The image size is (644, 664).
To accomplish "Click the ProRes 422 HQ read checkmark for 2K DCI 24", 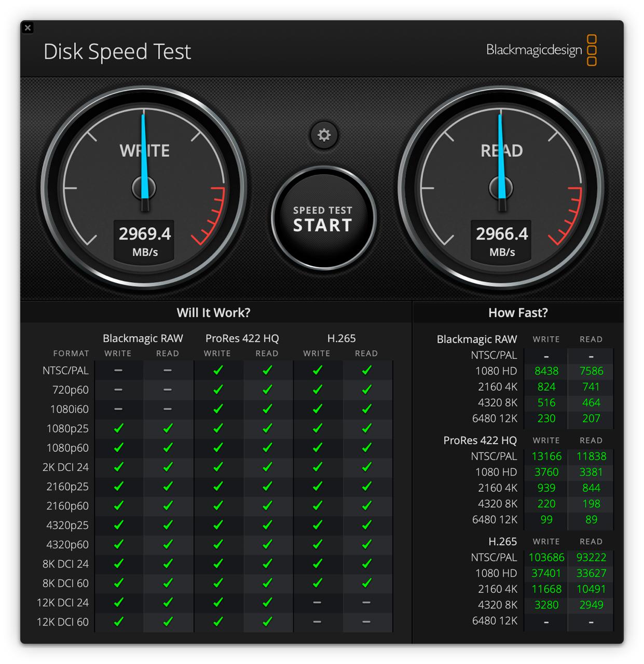I will click(x=267, y=467).
